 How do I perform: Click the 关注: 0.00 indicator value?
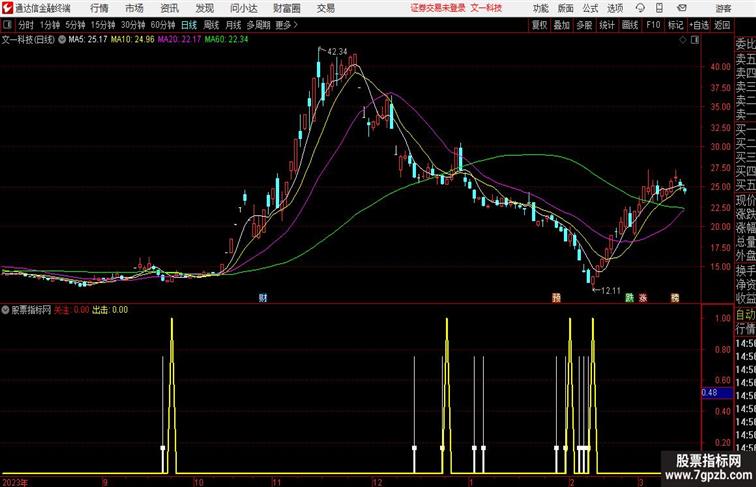pyautogui.click(x=71, y=310)
